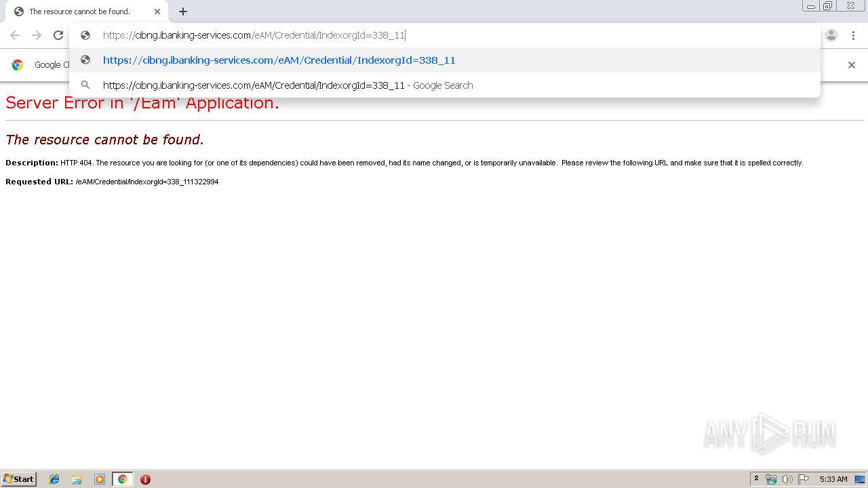Click 'Server Error in '/Eam' Application.' heading

142,103
